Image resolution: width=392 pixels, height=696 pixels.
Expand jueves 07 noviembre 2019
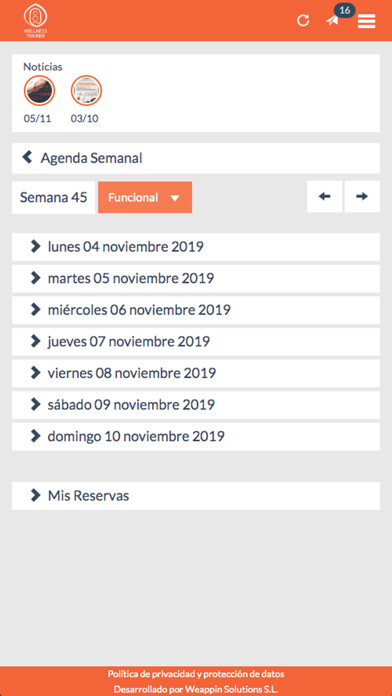[196, 341]
